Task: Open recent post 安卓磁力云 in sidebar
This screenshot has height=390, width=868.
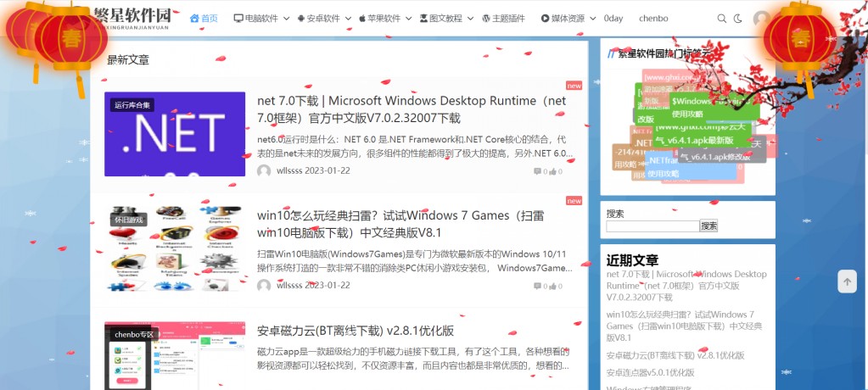Action: click(675, 355)
